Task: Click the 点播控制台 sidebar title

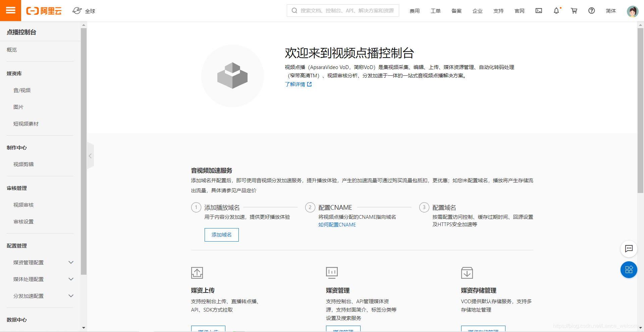Action: (21, 32)
